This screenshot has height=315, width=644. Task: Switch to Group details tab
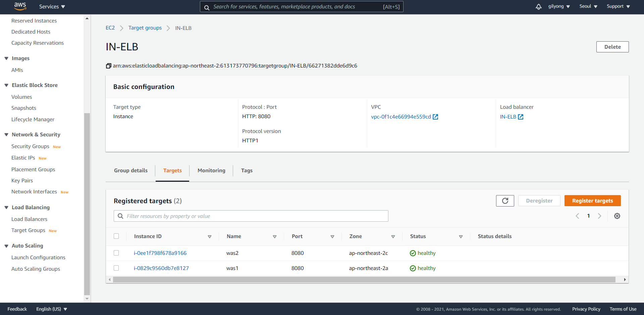click(131, 171)
